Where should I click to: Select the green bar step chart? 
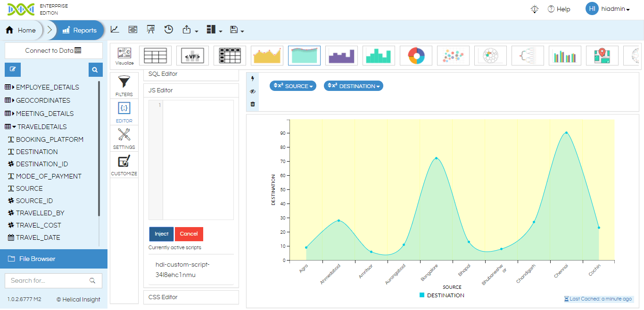coord(379,56)
